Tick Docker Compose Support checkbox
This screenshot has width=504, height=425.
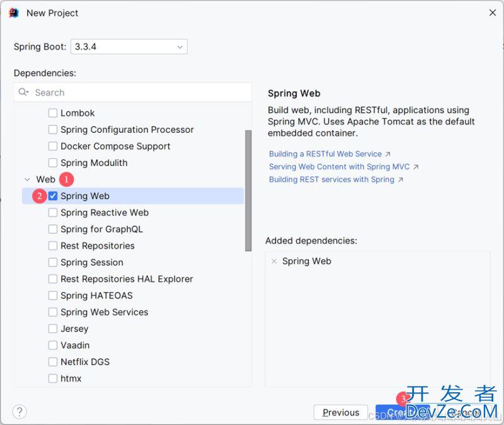coord(53,146)
